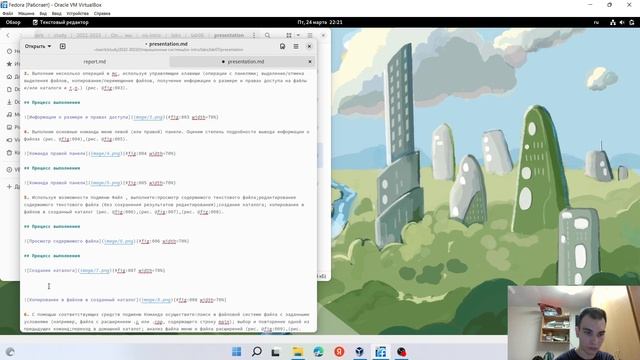Open VirtualBox 'Машина' menu
The height and width of the screenshot is (360, 640).
26,13
